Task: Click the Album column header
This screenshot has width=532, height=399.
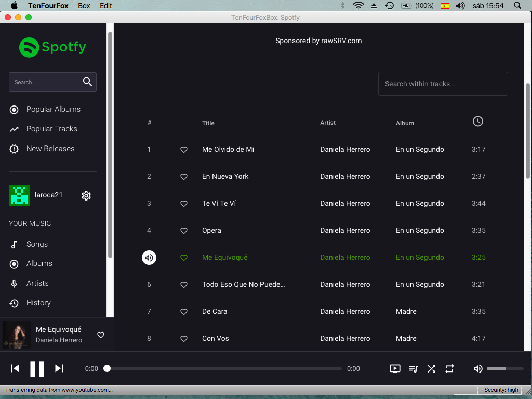Action: pos(405,123)
